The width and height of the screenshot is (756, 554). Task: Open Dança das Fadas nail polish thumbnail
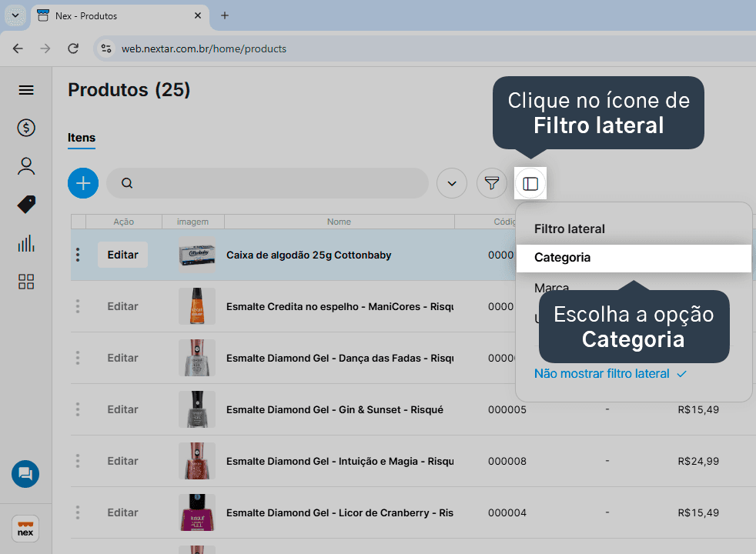[197, 358]
